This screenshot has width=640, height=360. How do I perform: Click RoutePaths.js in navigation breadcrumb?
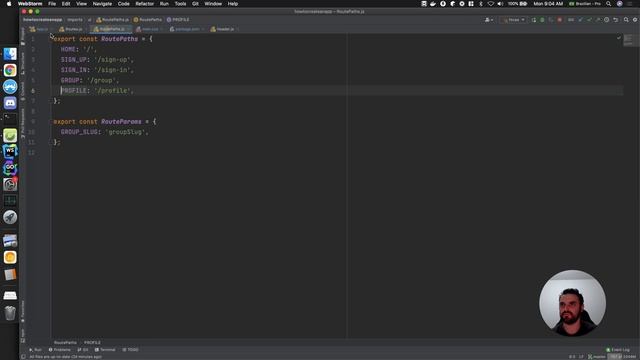point(113,20)
